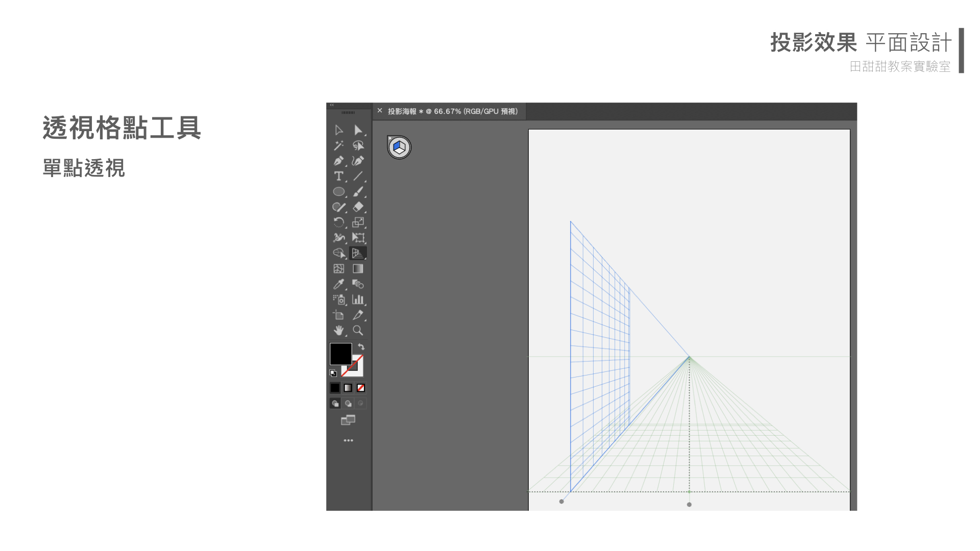Collapse the toolbar with double arrows
The image size is (980, 551).
332,105
